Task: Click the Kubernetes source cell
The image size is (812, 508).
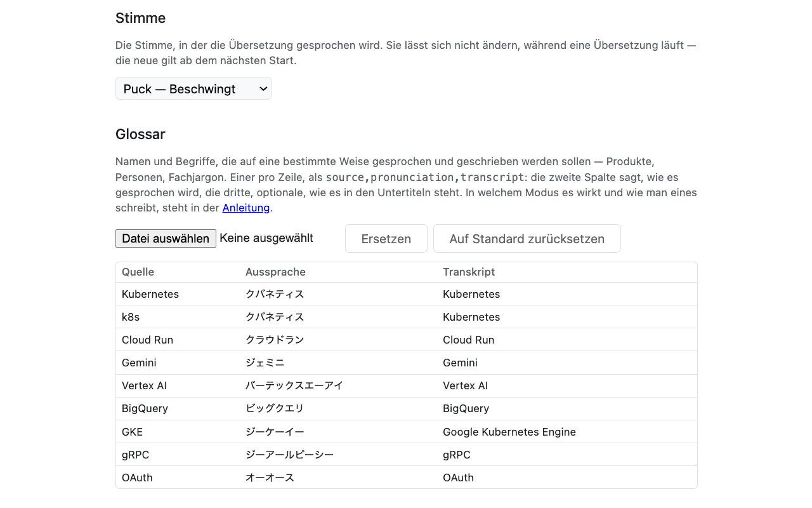Action: [178, 294]
